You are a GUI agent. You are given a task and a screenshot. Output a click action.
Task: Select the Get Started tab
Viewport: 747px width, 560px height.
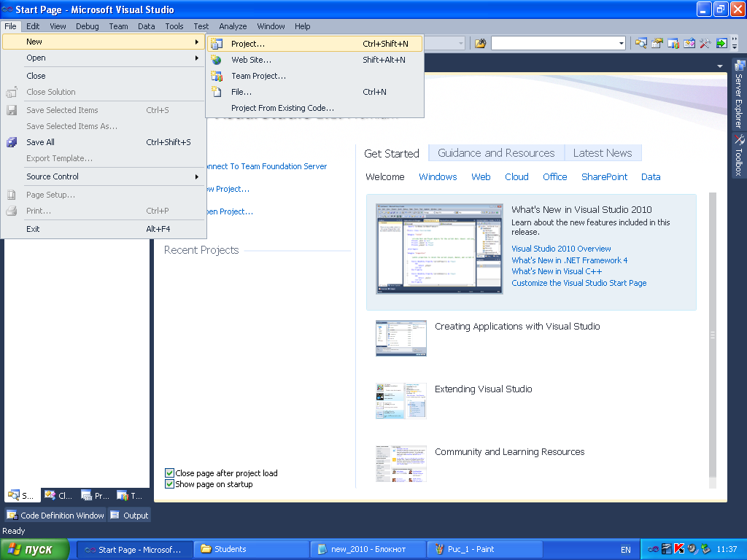(x=392, y=153)
